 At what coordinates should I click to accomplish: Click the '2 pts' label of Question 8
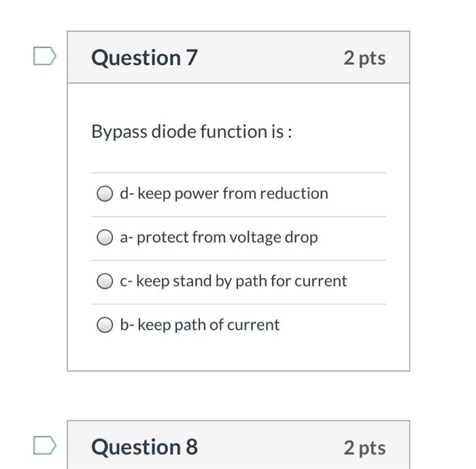click(x=364, y=447)
